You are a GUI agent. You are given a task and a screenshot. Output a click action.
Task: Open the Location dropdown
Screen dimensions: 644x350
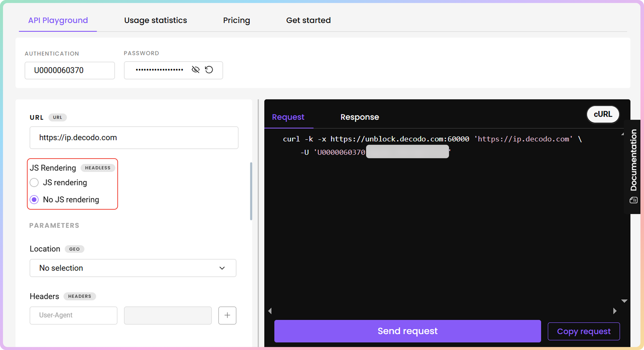click(133, 268)
